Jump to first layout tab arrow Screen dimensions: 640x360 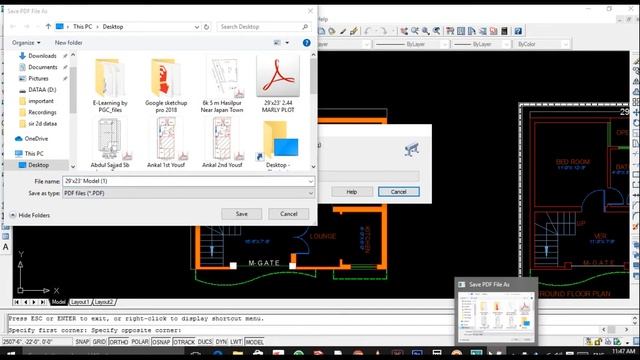coord(16,302)
